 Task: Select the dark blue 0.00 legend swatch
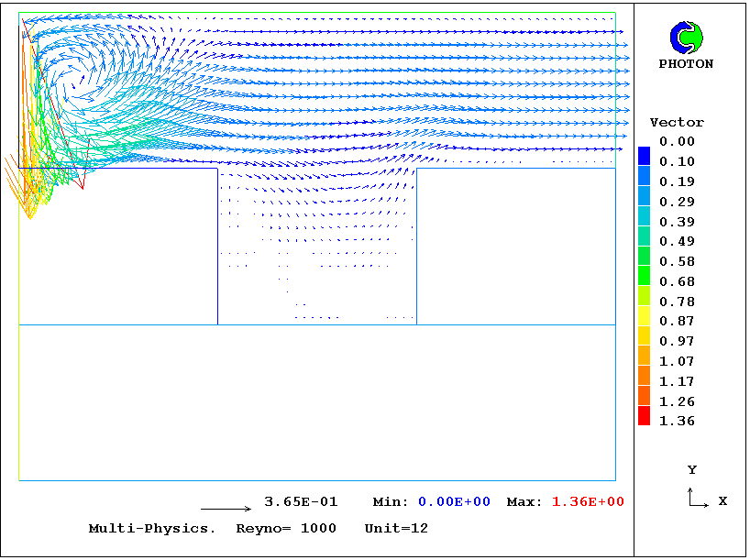[644, 155]
